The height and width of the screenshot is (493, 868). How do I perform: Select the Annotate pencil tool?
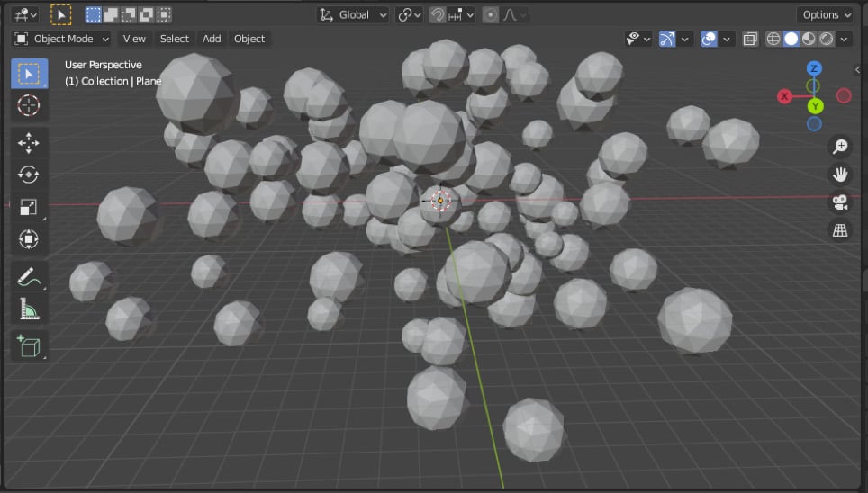[x=29, y=277]
